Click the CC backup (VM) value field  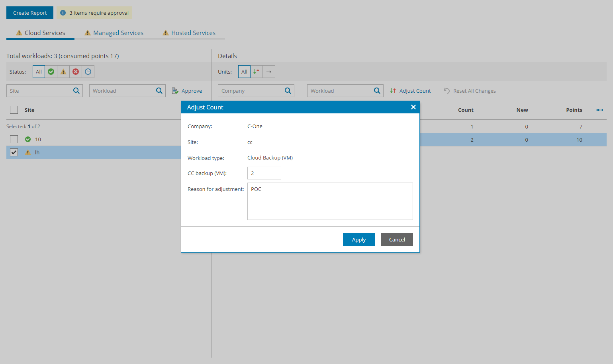[x=264, y=173]
